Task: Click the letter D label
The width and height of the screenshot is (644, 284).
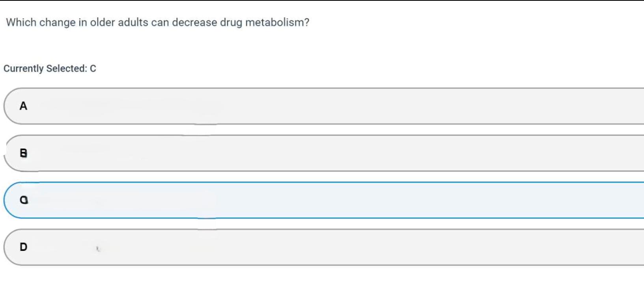Action: click(x=23, y=247)
